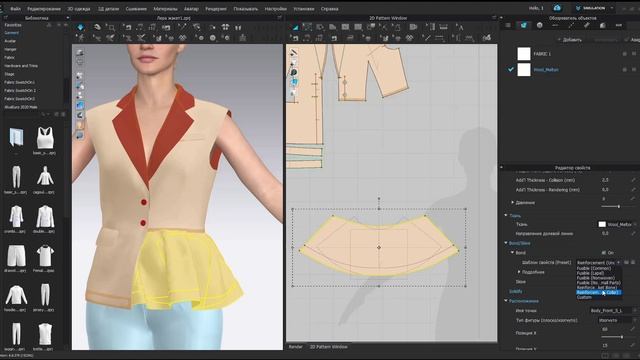This screenshot has height=360, width=640.
Task: Click the top icon of the 2D window's vertical toolbar
Action: point(293,53)
